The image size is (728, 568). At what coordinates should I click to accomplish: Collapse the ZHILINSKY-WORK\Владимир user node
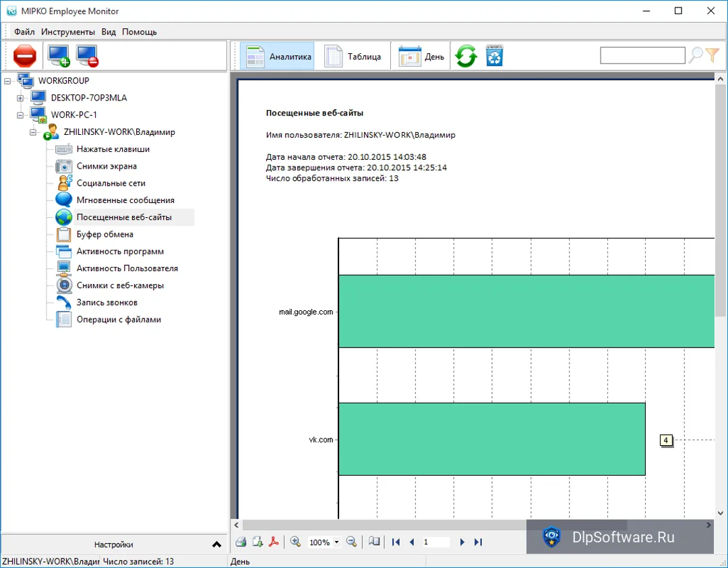[32, 132]
